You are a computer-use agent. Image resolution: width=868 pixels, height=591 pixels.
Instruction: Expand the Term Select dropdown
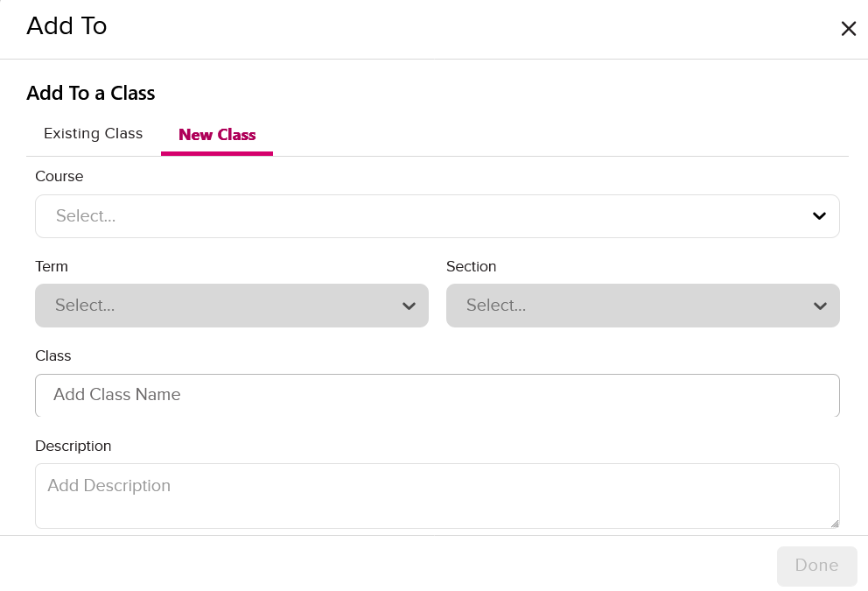tap(219, 306)
